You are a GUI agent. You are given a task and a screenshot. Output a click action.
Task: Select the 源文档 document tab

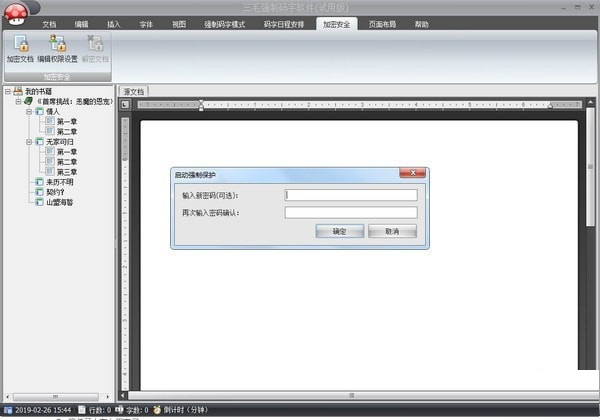click(x=134, y=92)
